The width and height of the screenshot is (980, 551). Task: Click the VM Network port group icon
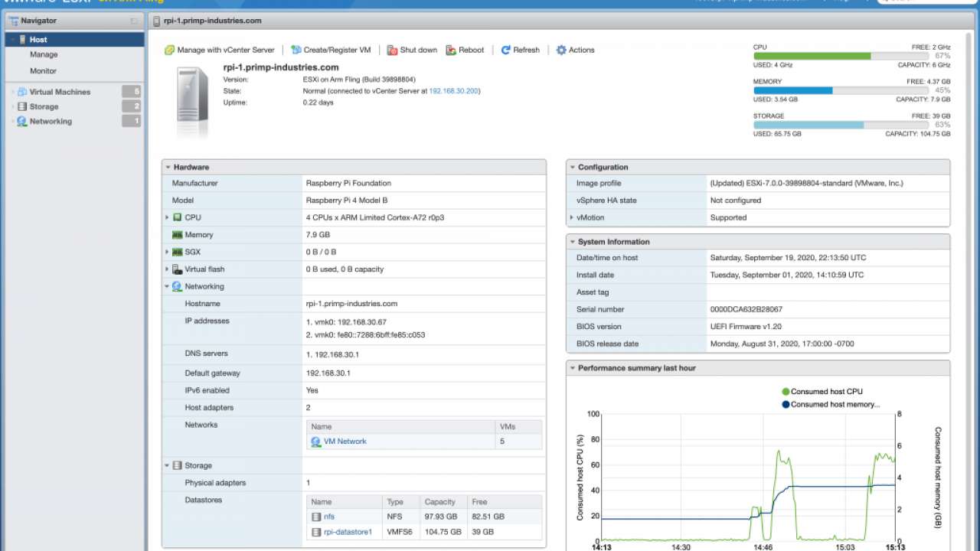click(x=316, y=442)
